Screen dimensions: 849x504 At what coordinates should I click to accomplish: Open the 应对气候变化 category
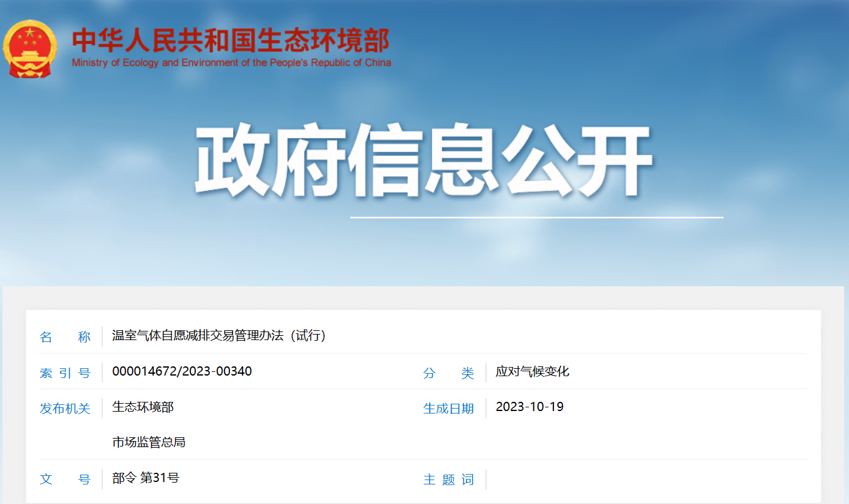click(532, 371)
